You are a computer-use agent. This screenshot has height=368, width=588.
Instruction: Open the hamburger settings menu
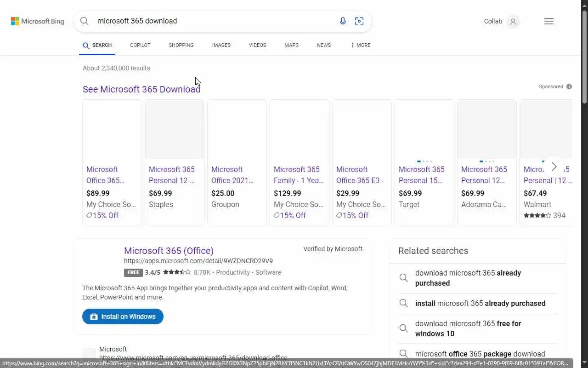coord(548,21)
